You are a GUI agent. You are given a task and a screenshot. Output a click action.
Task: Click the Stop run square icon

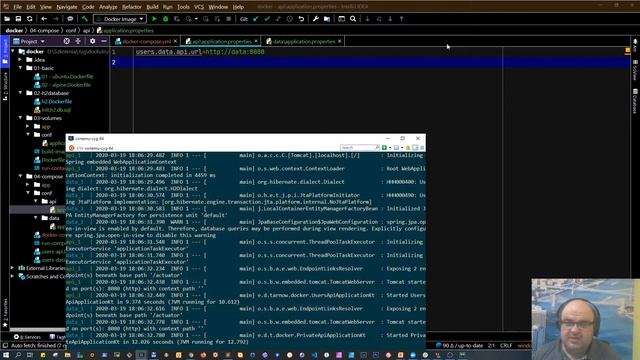tap(229, 19)
